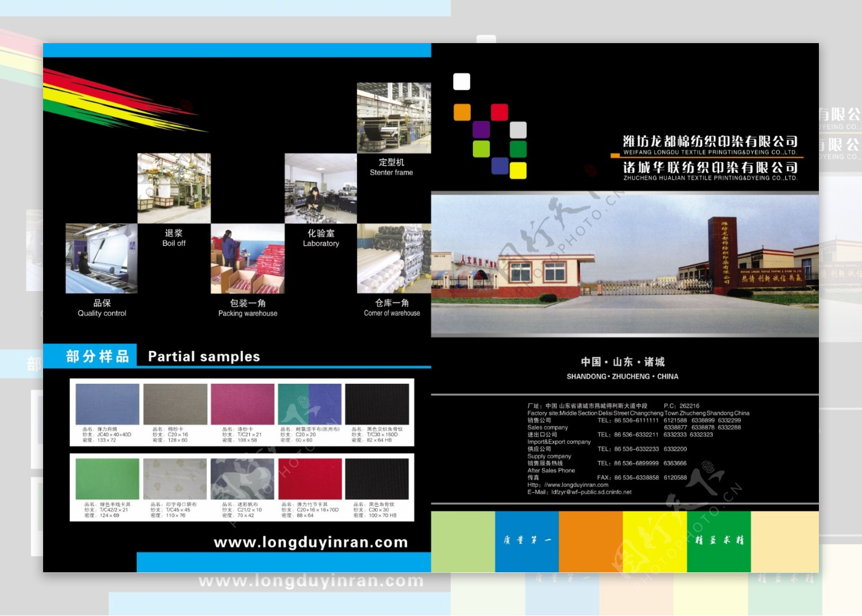This screenshot has width=862, height=616.
Task: Click the red fabric sample C20+16×16+70D
Action: tap(310, 479)
